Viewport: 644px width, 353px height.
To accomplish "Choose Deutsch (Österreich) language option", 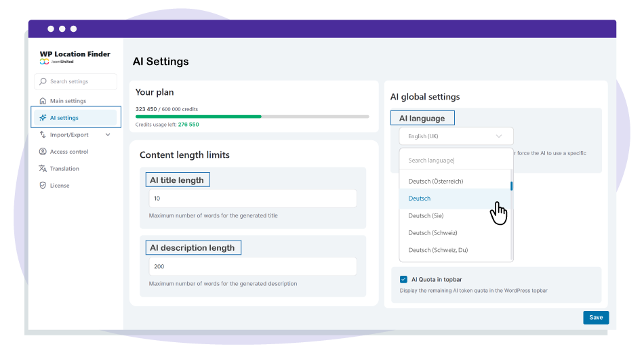I will [435, 182].
